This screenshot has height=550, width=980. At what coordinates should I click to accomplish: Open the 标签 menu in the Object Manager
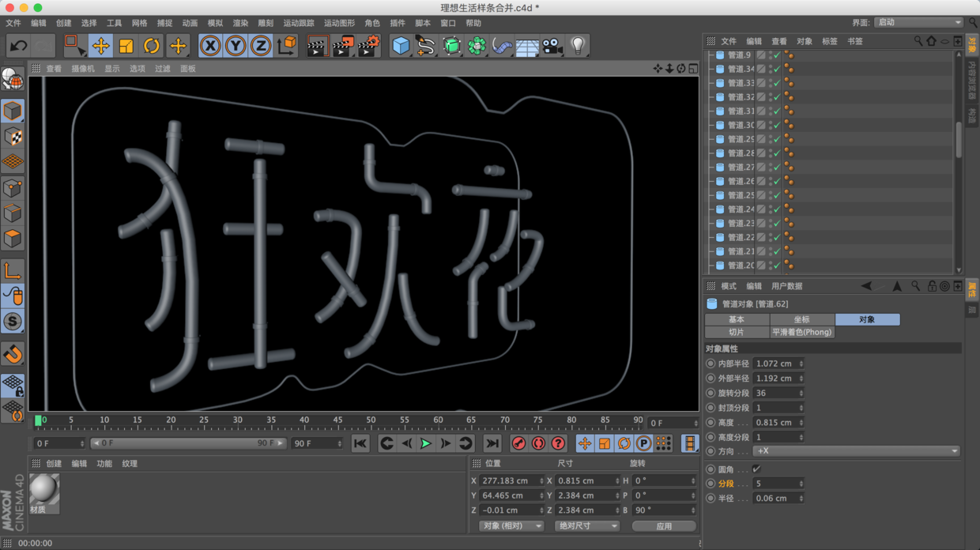(x=830, y=41)
